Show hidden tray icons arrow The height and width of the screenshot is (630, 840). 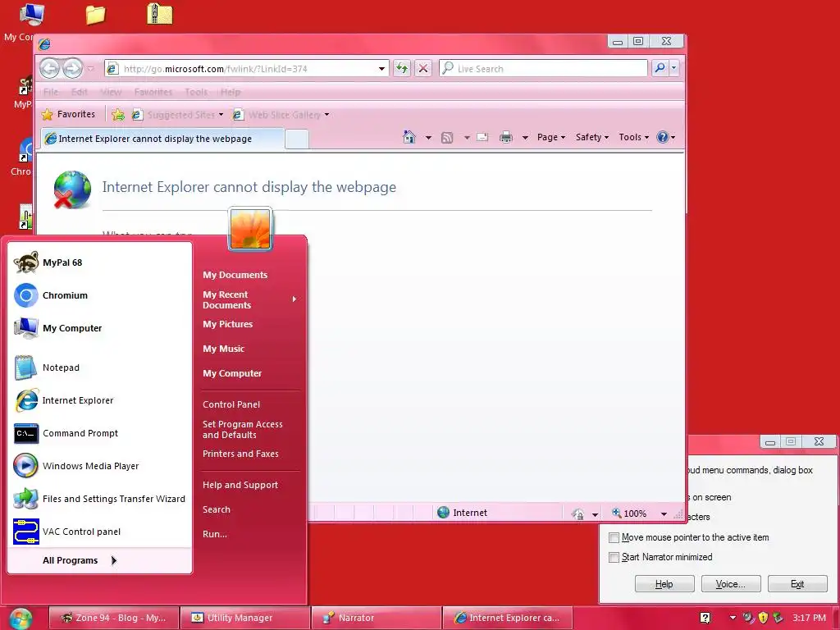[733, 618]
